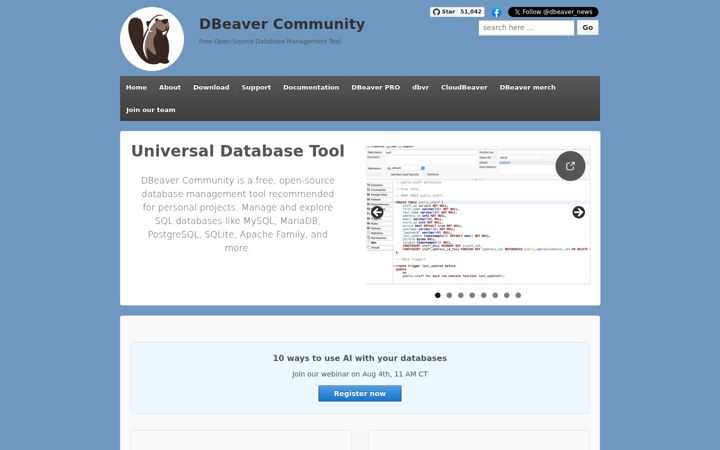Go to the Download page
Viewport: 720px width, 450px height.
211,87
